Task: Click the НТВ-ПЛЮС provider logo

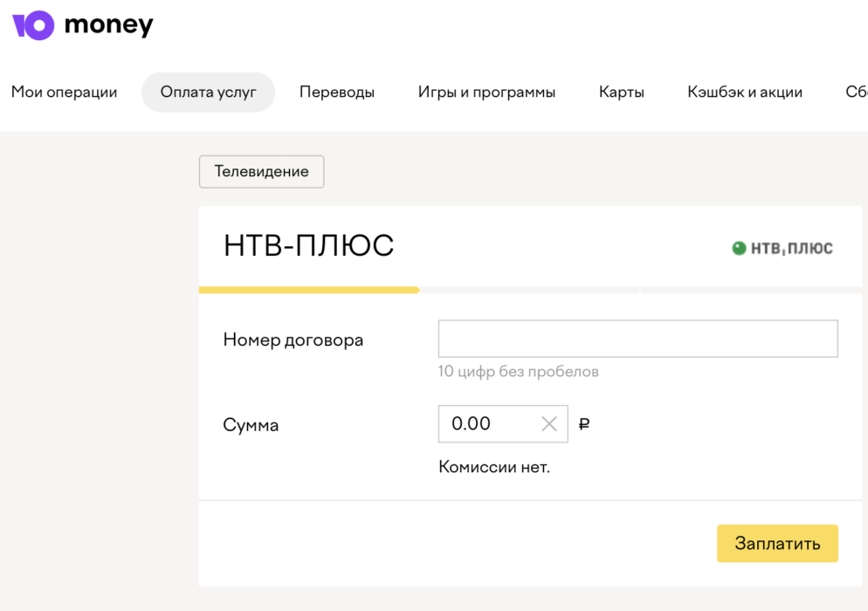Action: [x=782, y=249]
